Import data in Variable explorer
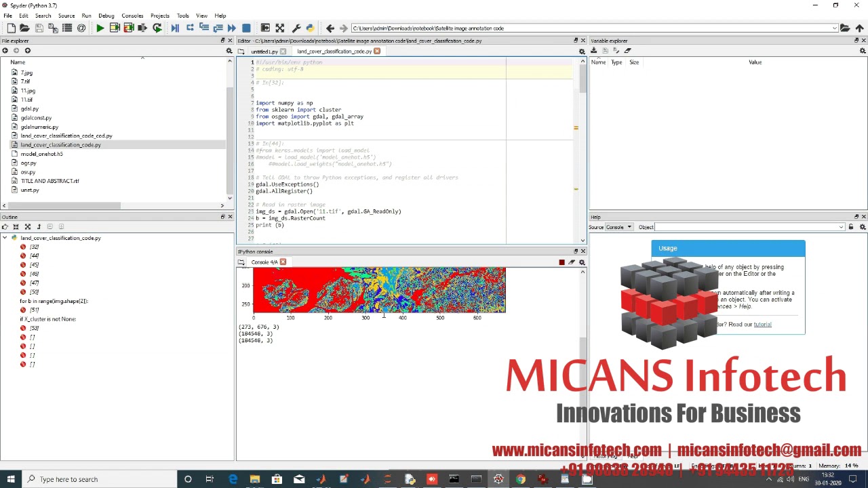 (594, 51)
